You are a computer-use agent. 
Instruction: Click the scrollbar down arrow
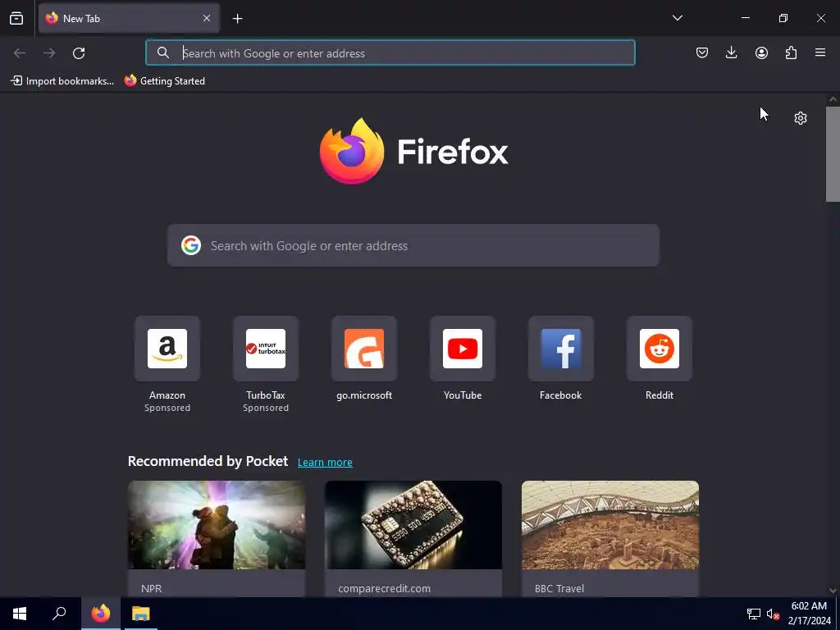833,591
